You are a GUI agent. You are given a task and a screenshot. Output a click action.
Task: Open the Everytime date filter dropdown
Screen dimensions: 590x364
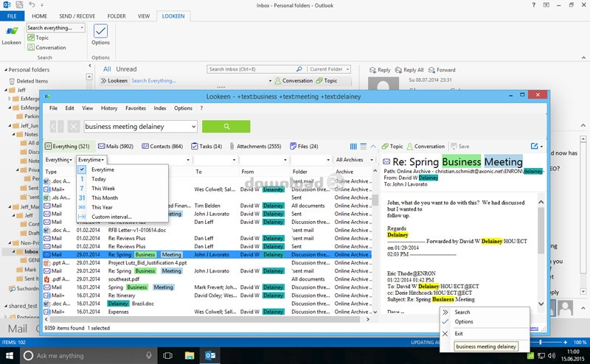click(91, 160)
